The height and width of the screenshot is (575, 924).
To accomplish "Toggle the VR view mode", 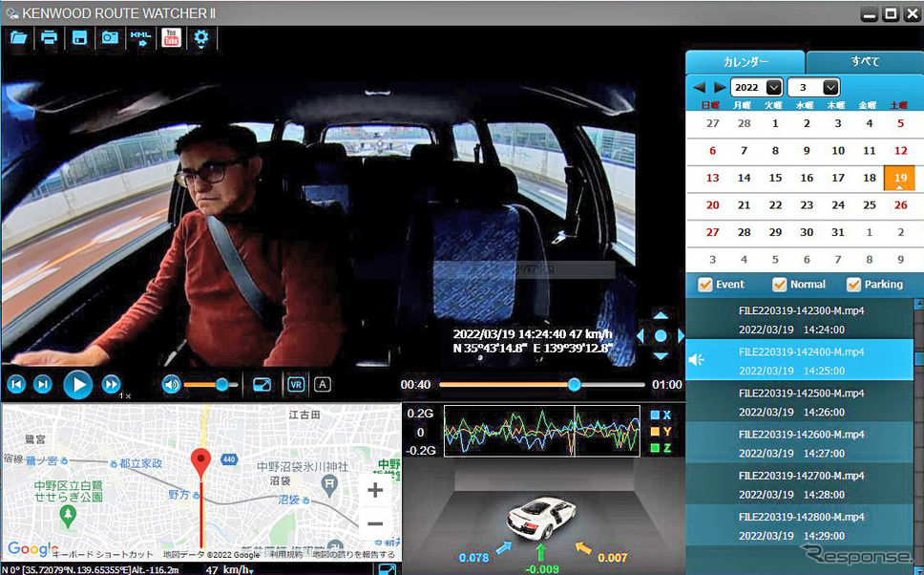I will pos(296,385).
